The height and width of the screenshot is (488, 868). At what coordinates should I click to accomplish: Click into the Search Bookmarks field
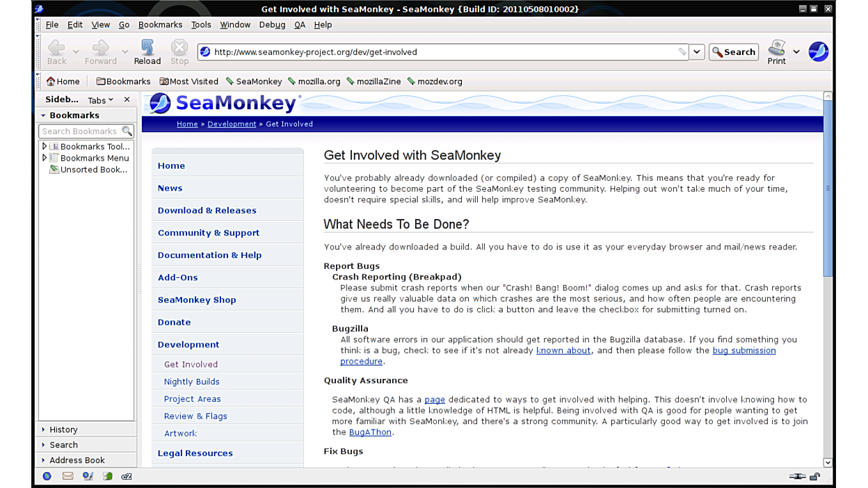[79, 131]
